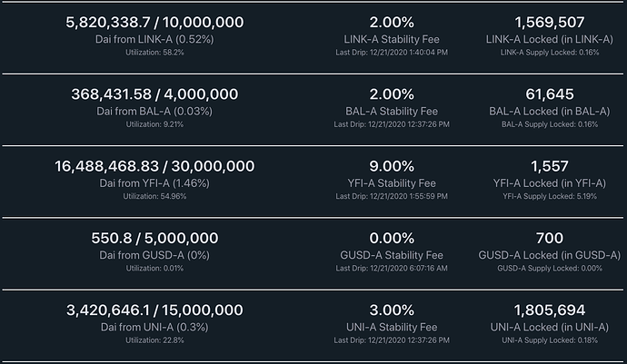The width and height of the screenshot is (627, 364).
Task: Click the UNI-A Stability Fee label
Action: point(392,326)
